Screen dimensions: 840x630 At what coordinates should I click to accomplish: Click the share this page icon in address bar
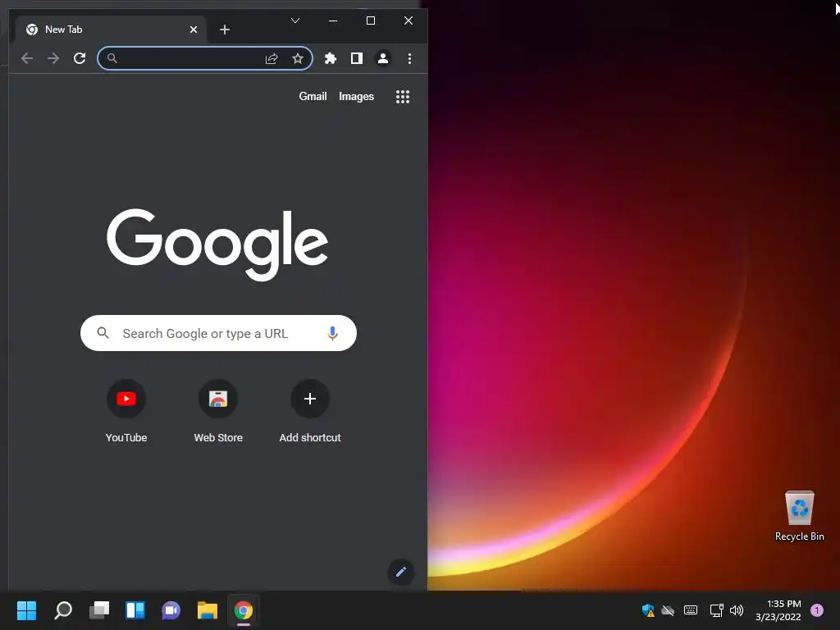272,58
